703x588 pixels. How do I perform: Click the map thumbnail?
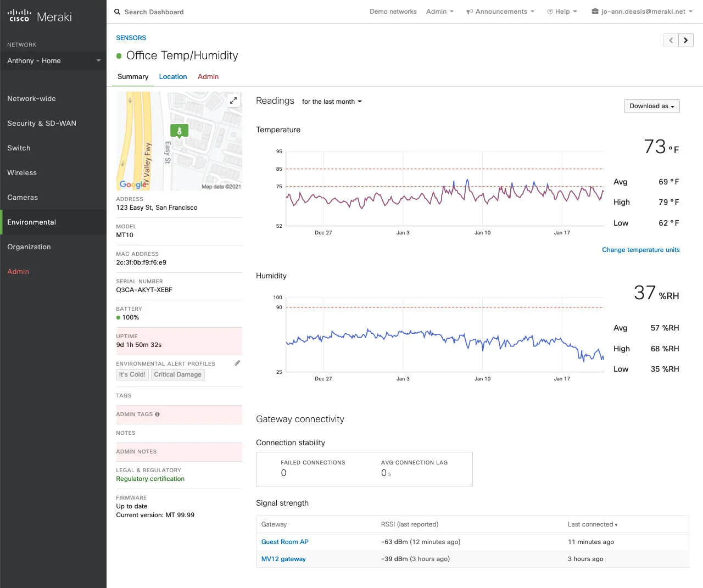179,141
